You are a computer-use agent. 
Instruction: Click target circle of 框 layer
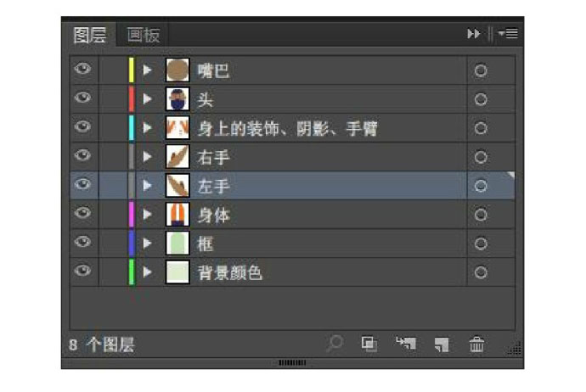pyautogui.click(x=481, y=244)
